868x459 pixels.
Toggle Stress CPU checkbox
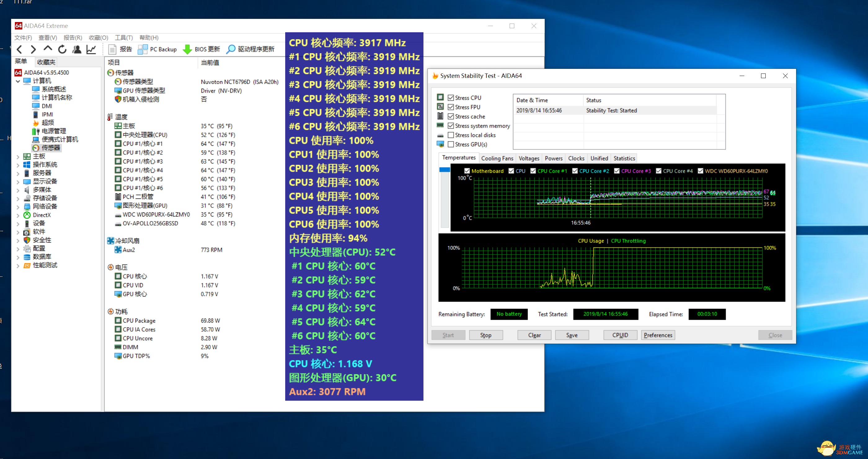(450, 98)
